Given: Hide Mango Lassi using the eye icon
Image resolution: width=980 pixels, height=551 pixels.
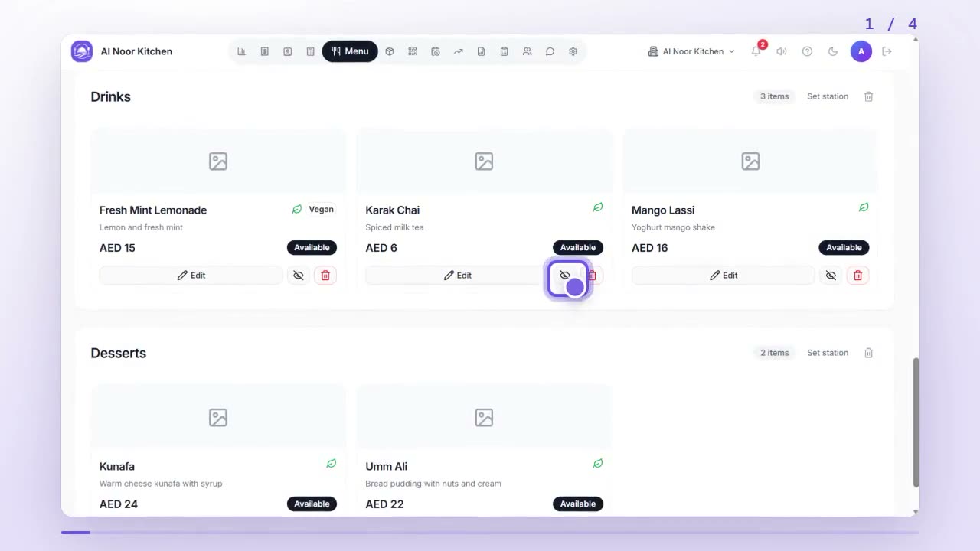Looking at the screenshot, I should point(831,275).
